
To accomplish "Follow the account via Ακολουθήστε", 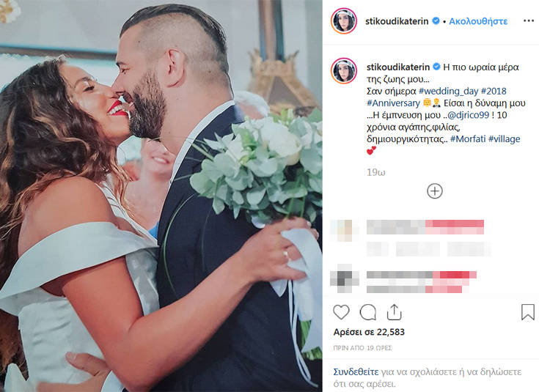I will click(x=478, y=21).
